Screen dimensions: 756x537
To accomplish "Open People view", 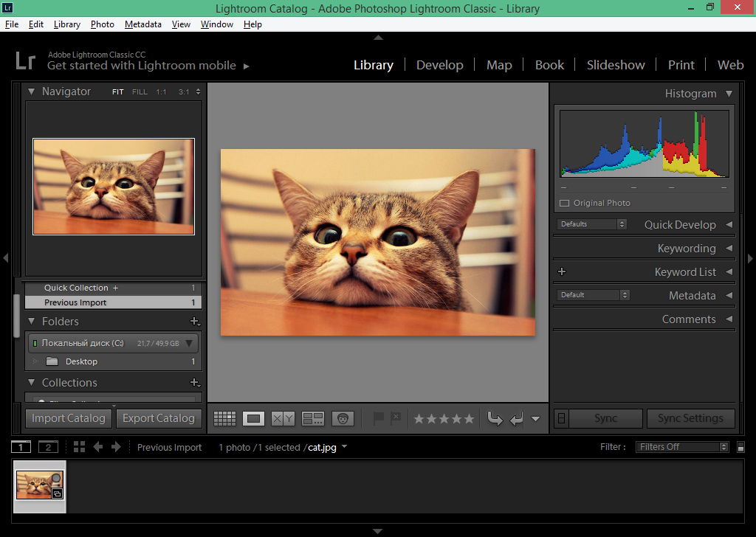I will click(342, 418).
